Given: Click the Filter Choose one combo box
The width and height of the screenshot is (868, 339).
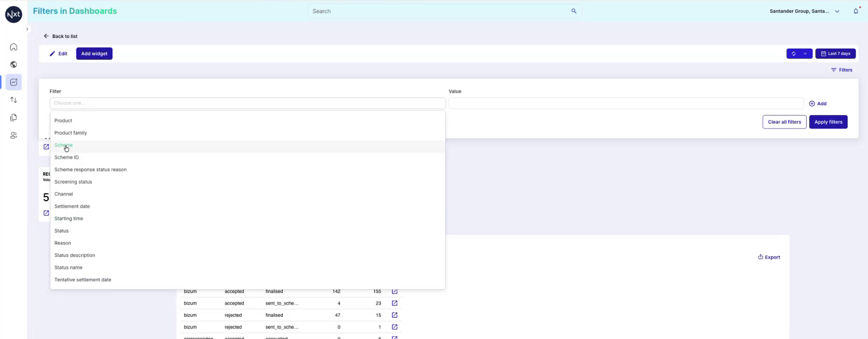Looking at the screenshot, I should click(247, 103).
